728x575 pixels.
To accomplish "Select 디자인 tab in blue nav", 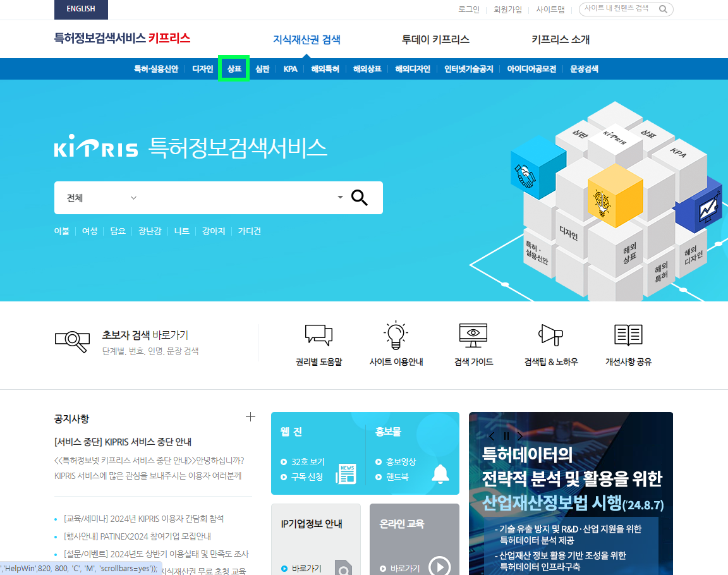I will [202, 69].
